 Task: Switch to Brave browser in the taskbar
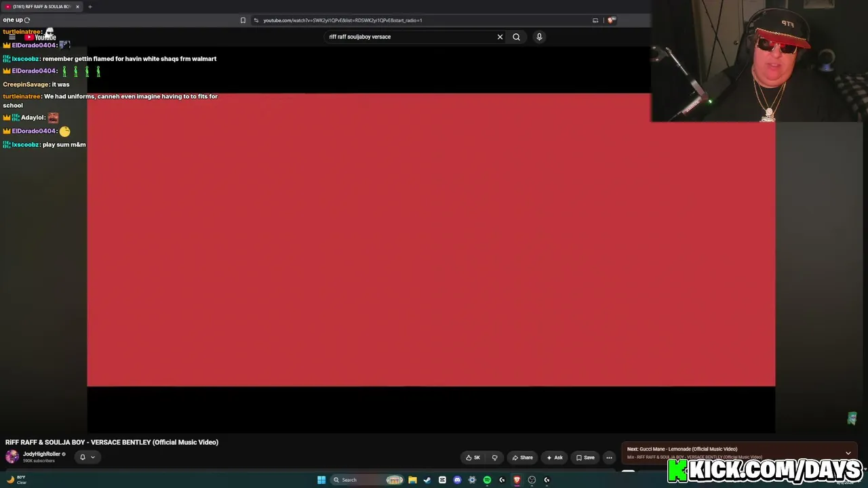517,480
